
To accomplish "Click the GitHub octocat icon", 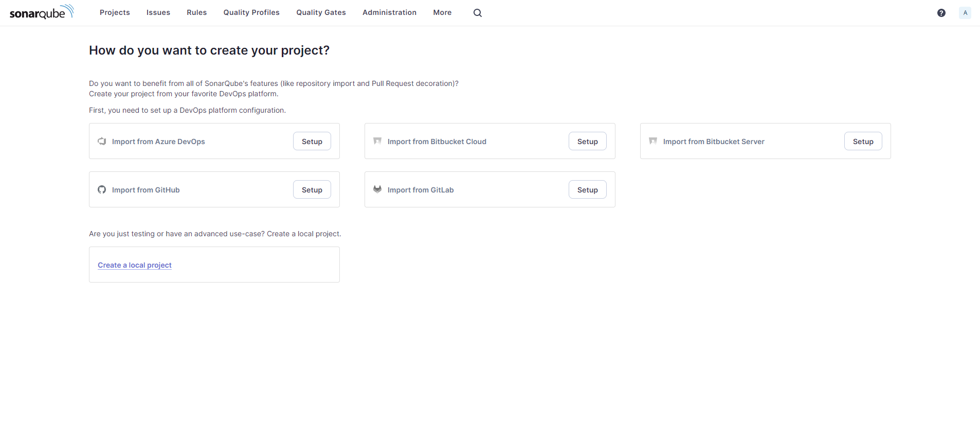I will pyautogui.click(x=102, y=189).
